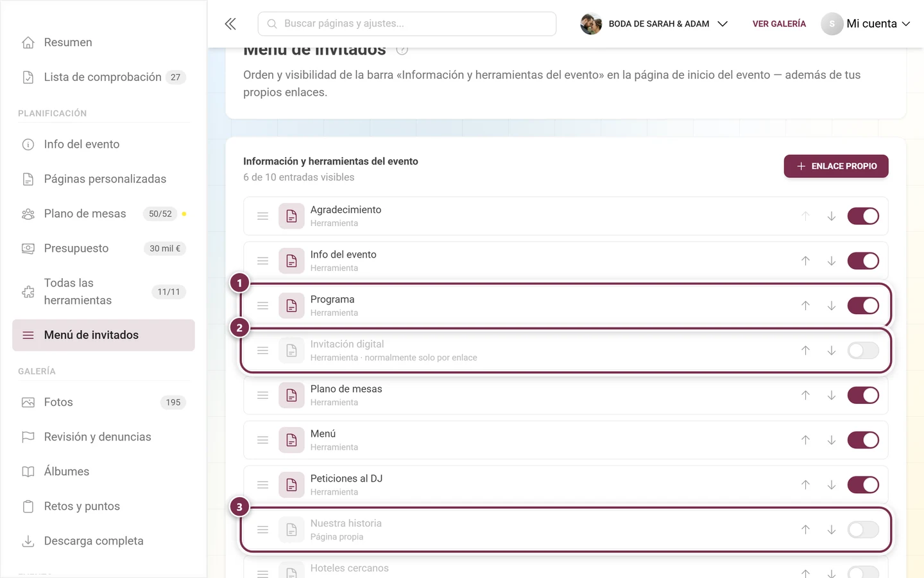Image resolution: width=924 pixels, height=578 pixels.
Task: Click the document icon of Plano de mesas row
Action: click(x=291, y=396)
